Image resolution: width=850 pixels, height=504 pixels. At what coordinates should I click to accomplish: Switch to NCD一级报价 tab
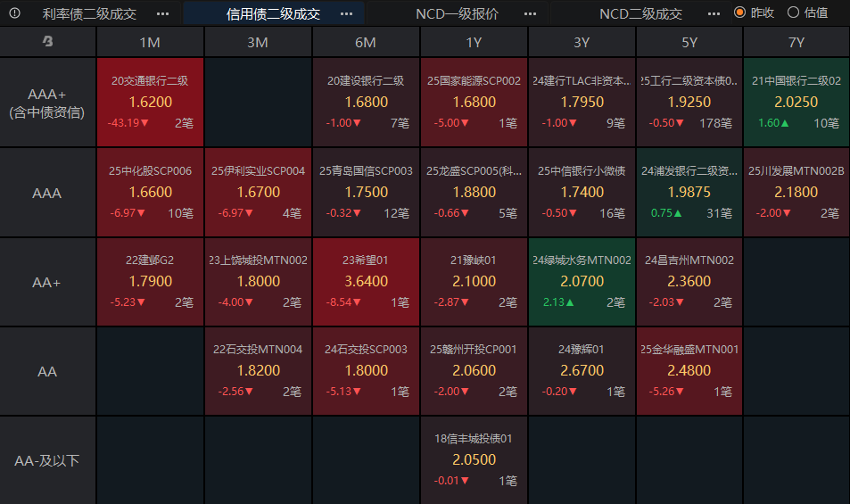tap(457, 13)
